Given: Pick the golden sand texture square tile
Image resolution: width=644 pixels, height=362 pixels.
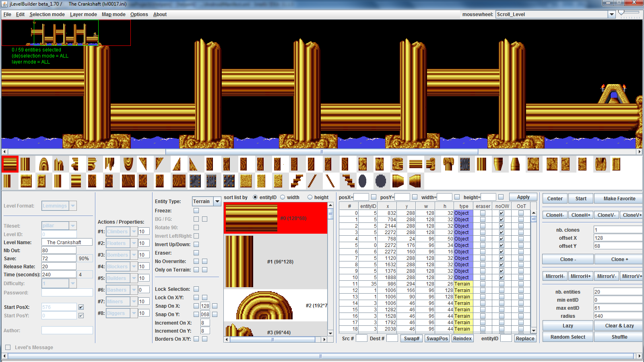Looking at the screenshot, I should coord(246,181).
